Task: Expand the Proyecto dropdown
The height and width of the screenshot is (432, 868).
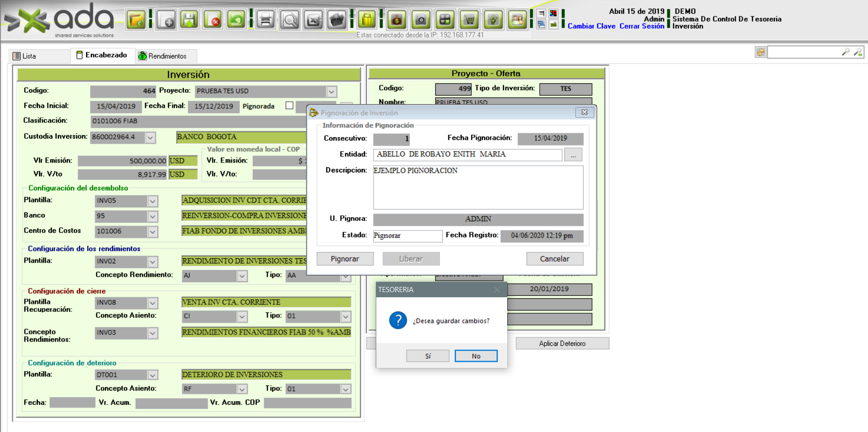Action: (x=332, y=91)
